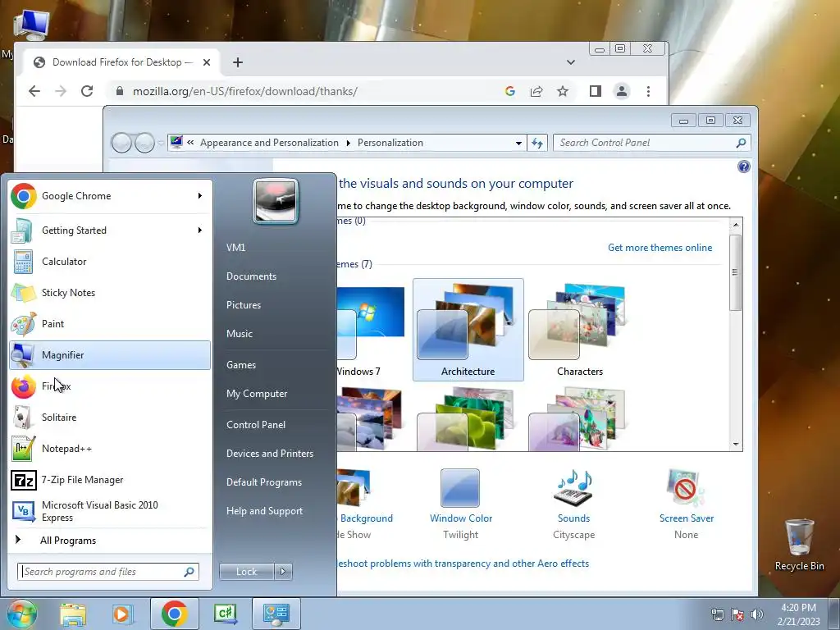Open Devices and Printers
Screen dimensions: 840x630
click(270, 454)
